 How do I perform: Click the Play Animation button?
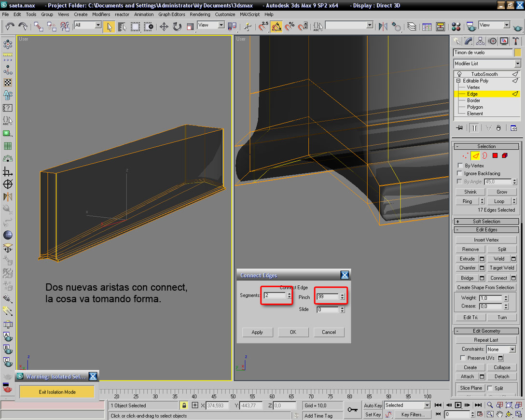[x=458, y=405]
